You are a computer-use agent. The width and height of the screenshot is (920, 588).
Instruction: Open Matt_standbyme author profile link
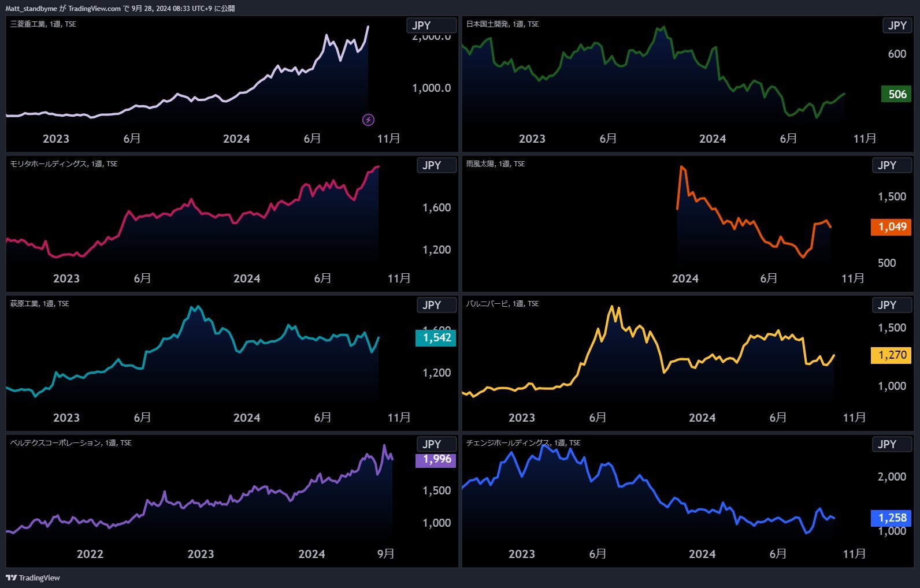point(31,8)
